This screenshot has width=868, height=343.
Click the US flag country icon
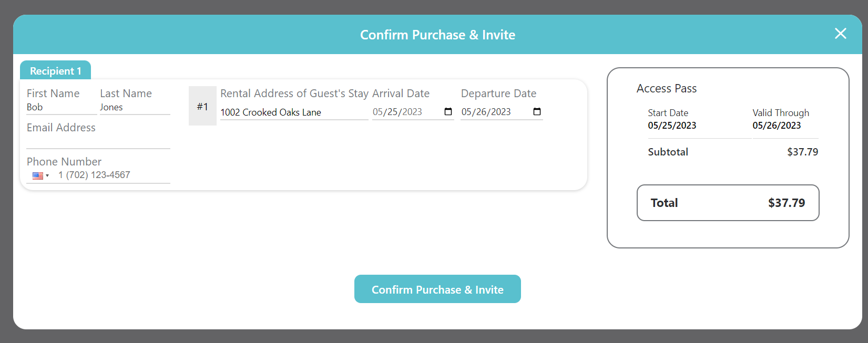pos(38,175)
